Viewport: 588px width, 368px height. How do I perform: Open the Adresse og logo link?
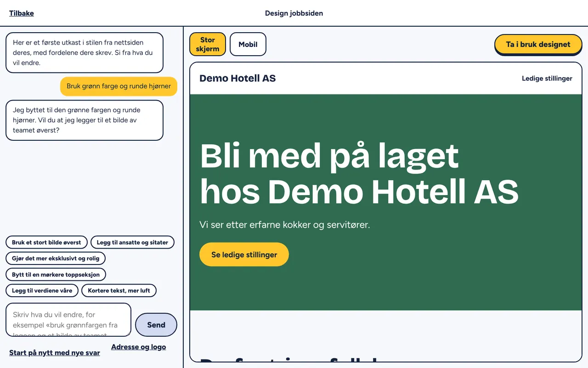138,347
